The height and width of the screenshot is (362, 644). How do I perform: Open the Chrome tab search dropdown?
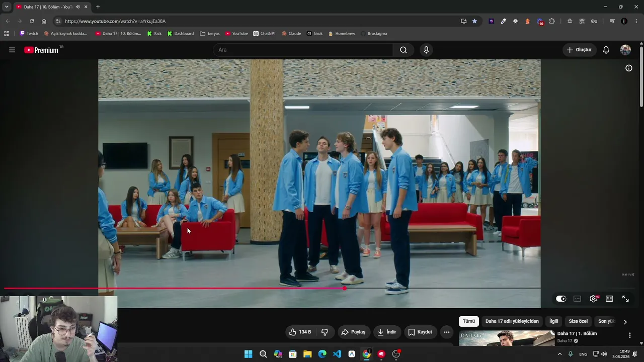point(7,7)
